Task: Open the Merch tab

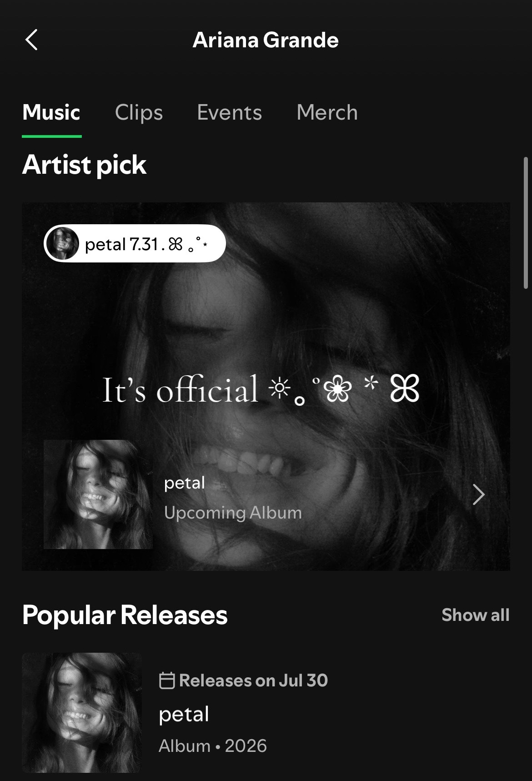Action: [327, 112]
